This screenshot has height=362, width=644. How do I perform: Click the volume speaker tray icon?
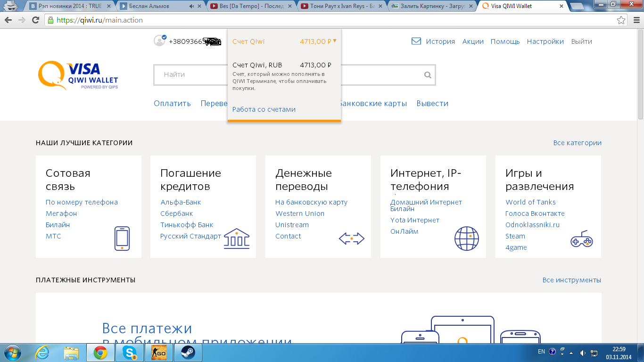[582, 353]
